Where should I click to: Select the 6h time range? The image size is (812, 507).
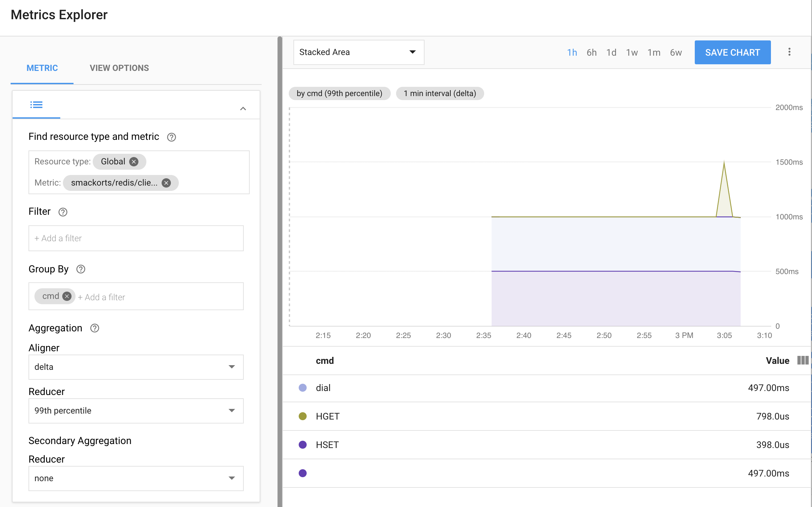point(591,52)
